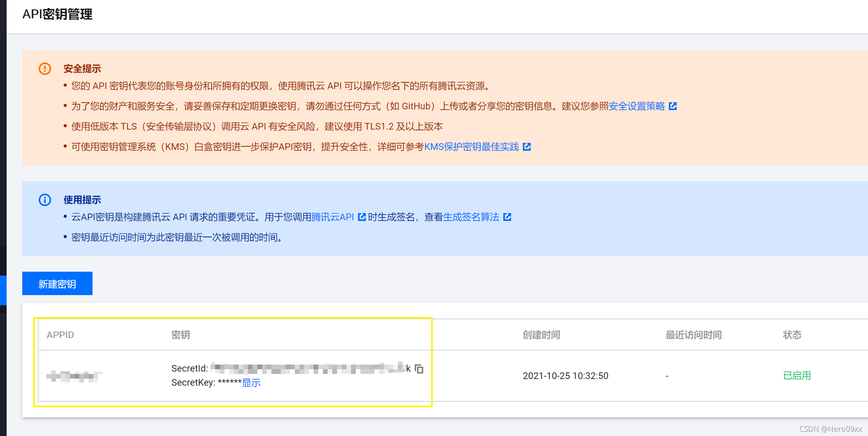Open the 安全设置策略 link
This screenshot has width=868, height=436.
[x=636, y=106]
